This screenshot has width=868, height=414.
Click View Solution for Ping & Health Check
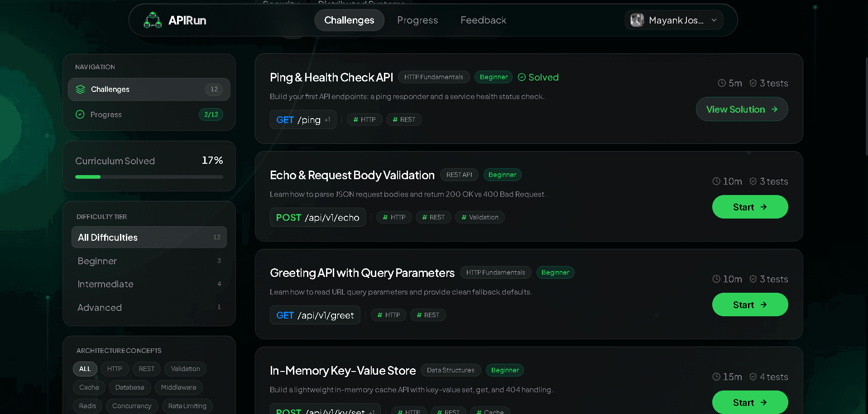[x=742, y=109]
